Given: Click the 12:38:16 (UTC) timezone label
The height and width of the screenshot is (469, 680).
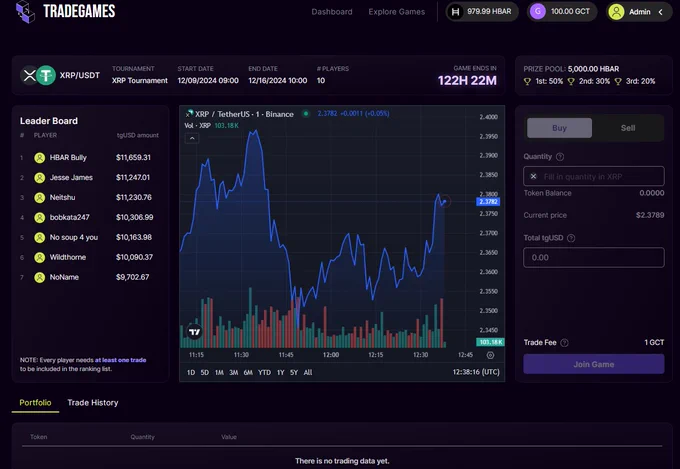Looking at the screenshot, I should pyautogui.click(x=476, y=372).
